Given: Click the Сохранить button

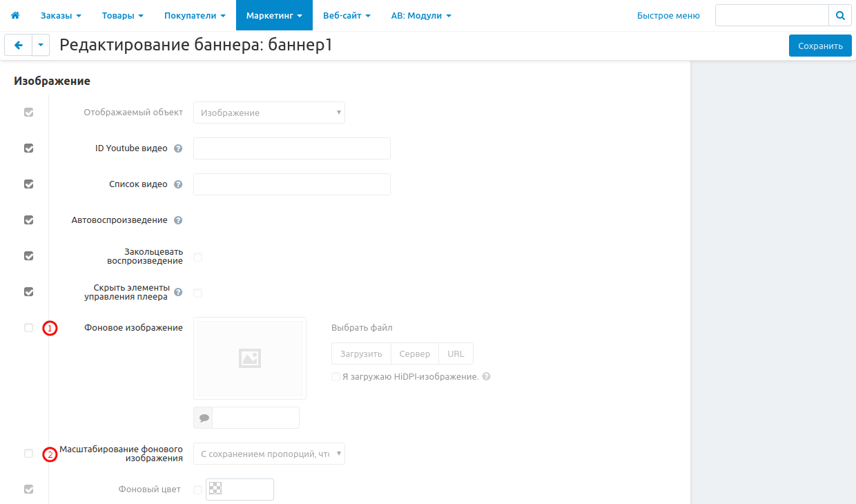Looking at the screenshot, I should (x=820, y=46).
